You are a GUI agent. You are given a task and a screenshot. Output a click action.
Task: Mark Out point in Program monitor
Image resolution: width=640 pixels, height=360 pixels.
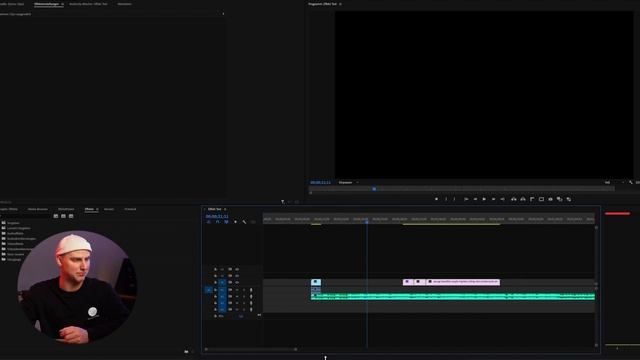454,199
